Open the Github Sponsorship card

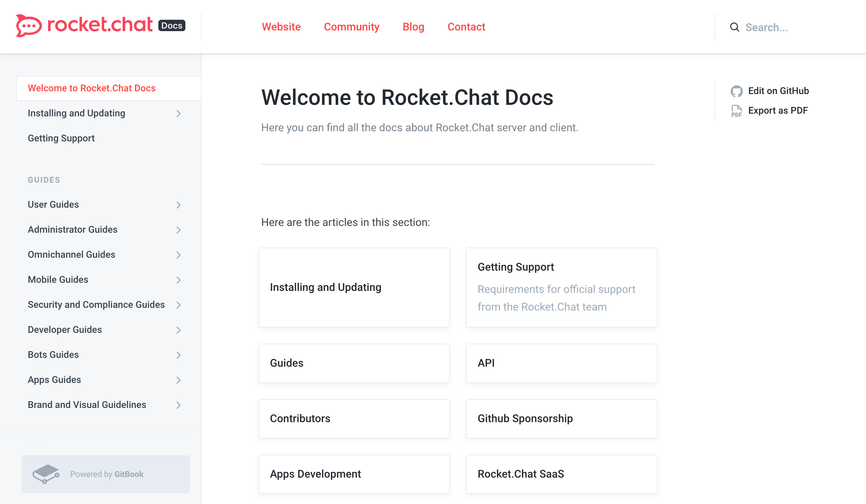click(x=562, y=418)
